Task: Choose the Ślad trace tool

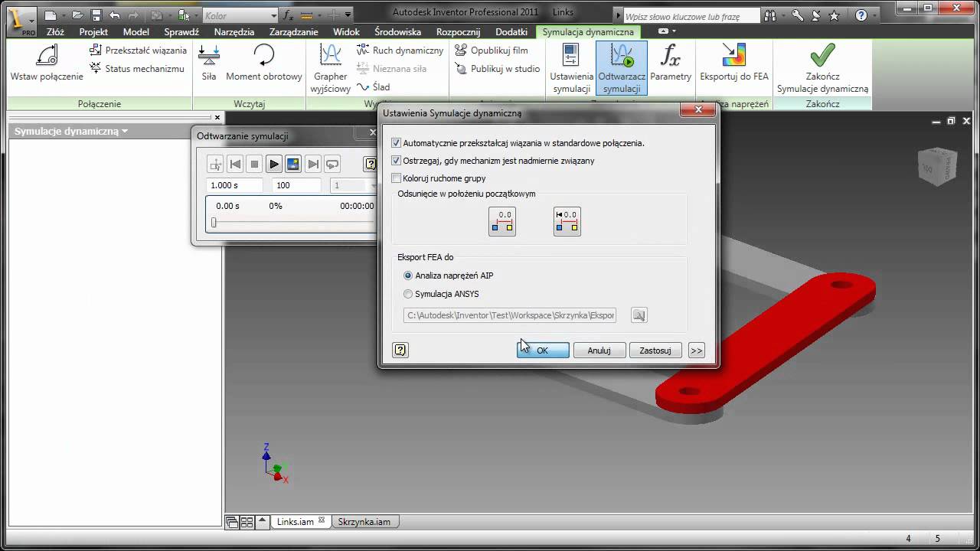Action: [x=374, y=87]
